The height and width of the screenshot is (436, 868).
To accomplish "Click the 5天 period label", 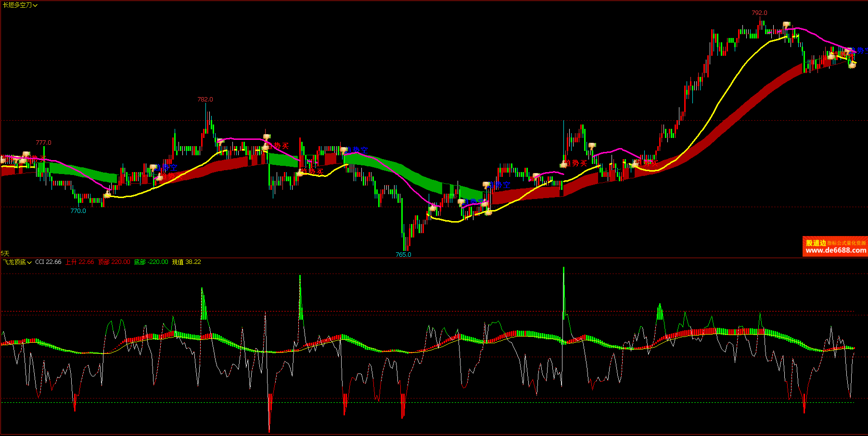I will coord(5,253).
